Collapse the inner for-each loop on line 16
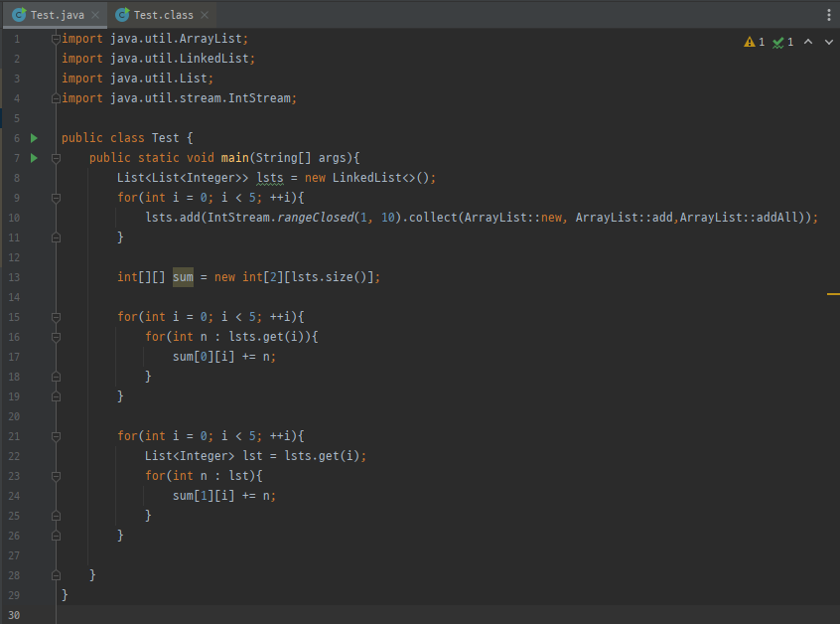This screenshot has width=840, height=624. [x=56, y=337]
